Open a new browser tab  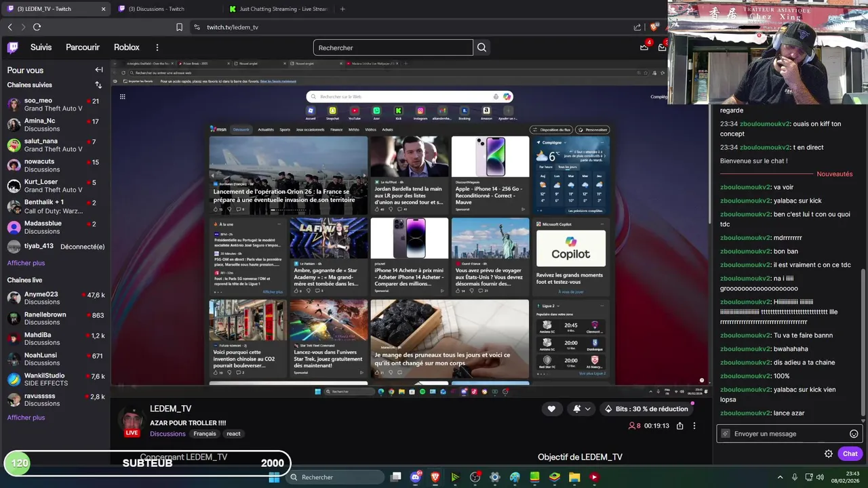[342, 9]
